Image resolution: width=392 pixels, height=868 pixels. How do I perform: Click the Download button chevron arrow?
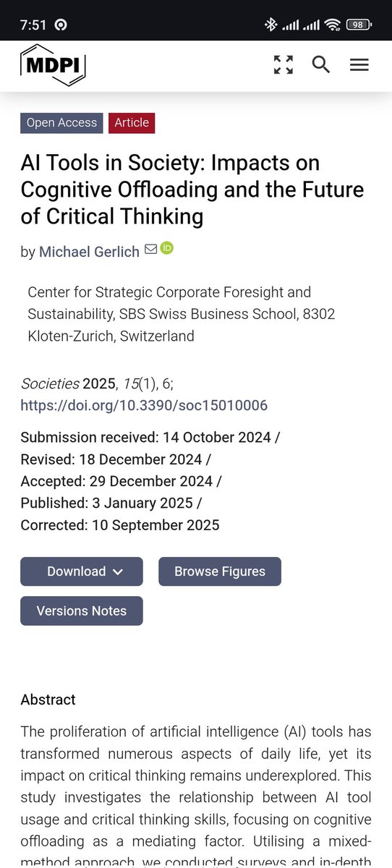[118, 572]
